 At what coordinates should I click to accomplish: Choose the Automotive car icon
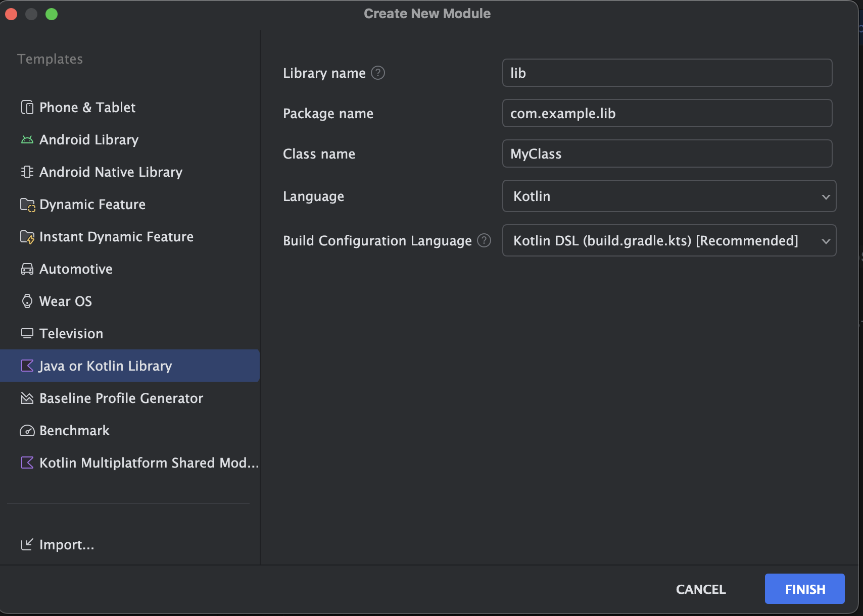click(27, 269)
